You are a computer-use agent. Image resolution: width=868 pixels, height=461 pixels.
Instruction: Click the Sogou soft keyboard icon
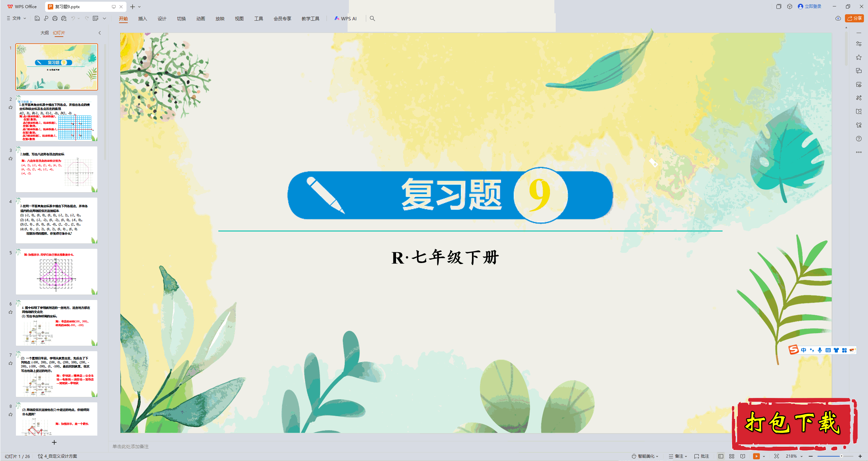(828, 350)
